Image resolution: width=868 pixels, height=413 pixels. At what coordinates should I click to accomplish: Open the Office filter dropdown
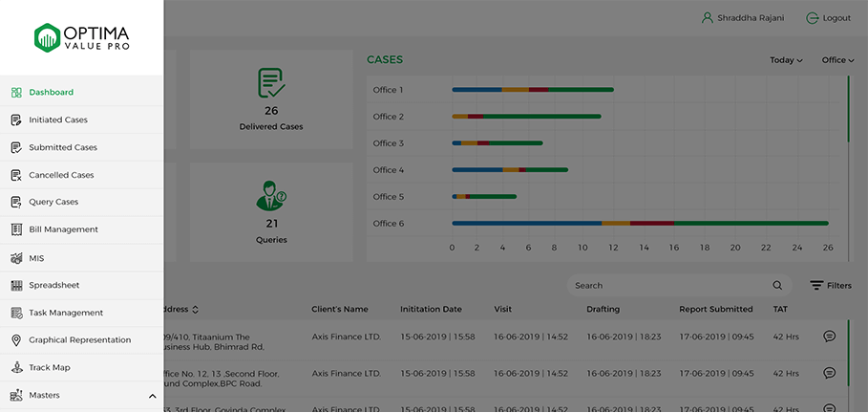tap(837, 60)
